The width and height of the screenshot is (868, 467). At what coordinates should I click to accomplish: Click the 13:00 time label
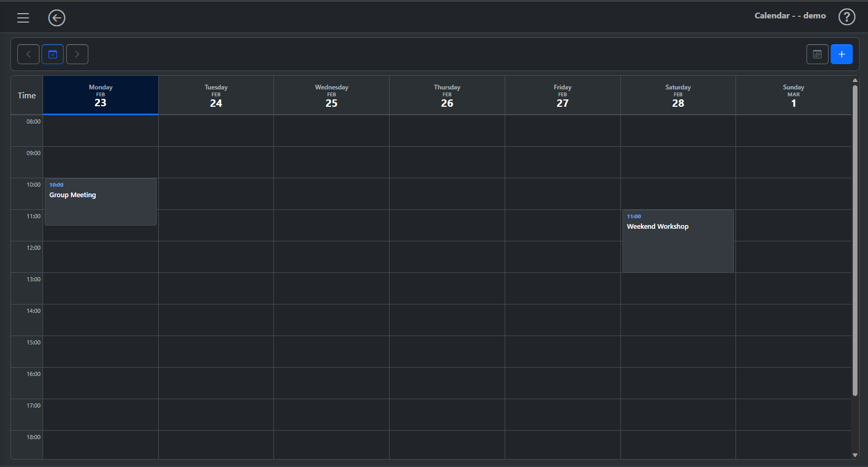pyautogui.click(x=34, y=279)
